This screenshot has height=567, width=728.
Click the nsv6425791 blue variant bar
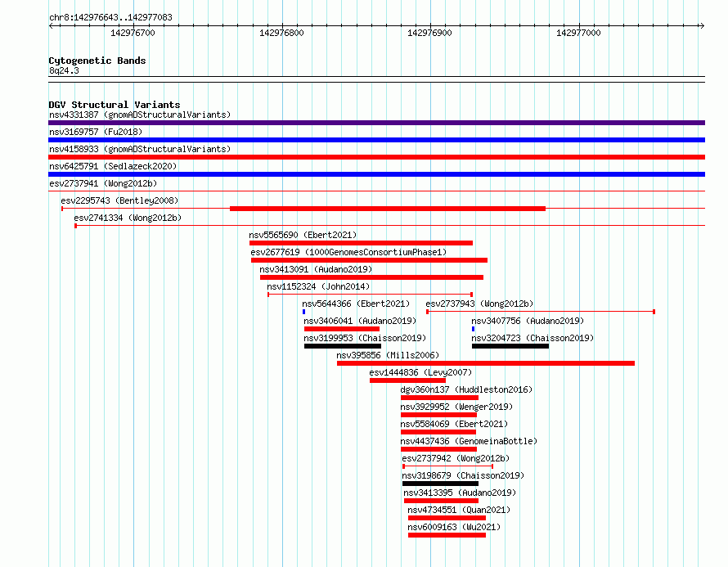tap(376, 174)
